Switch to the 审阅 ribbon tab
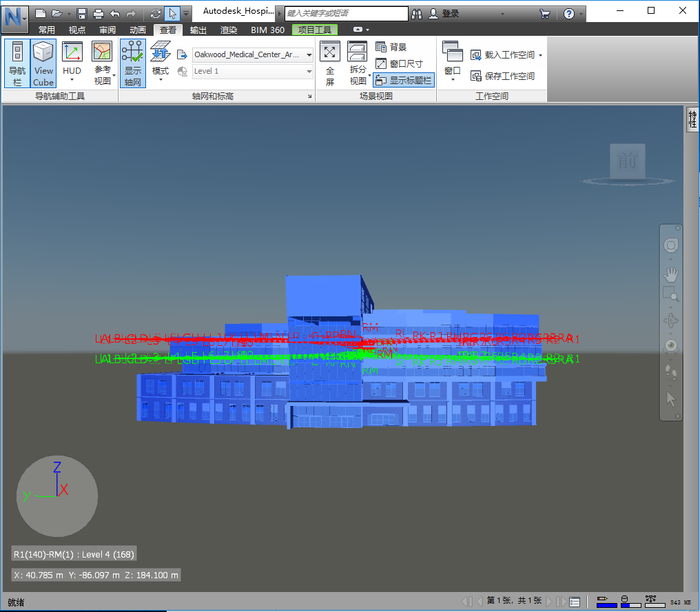700x612 pixels. coord(107,30)
